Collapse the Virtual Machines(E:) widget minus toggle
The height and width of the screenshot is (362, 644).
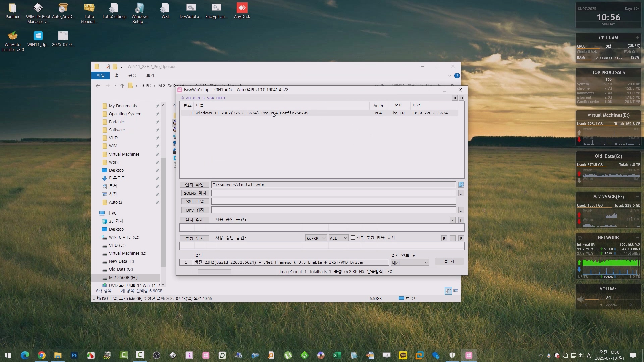tap(637, 115)
